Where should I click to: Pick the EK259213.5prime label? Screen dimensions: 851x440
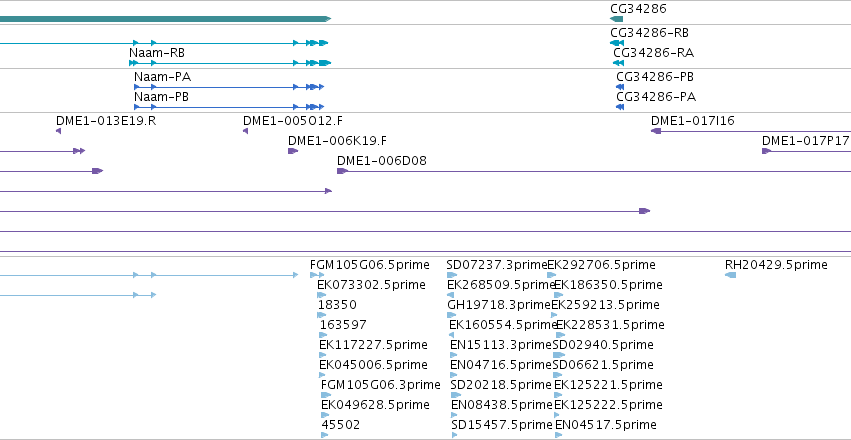click(x=606, y=305)
